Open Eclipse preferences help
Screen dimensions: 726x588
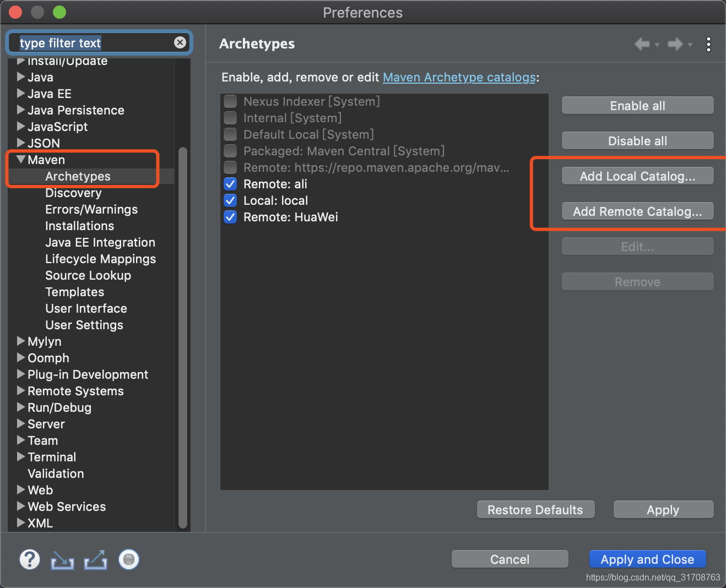(30, 559)
